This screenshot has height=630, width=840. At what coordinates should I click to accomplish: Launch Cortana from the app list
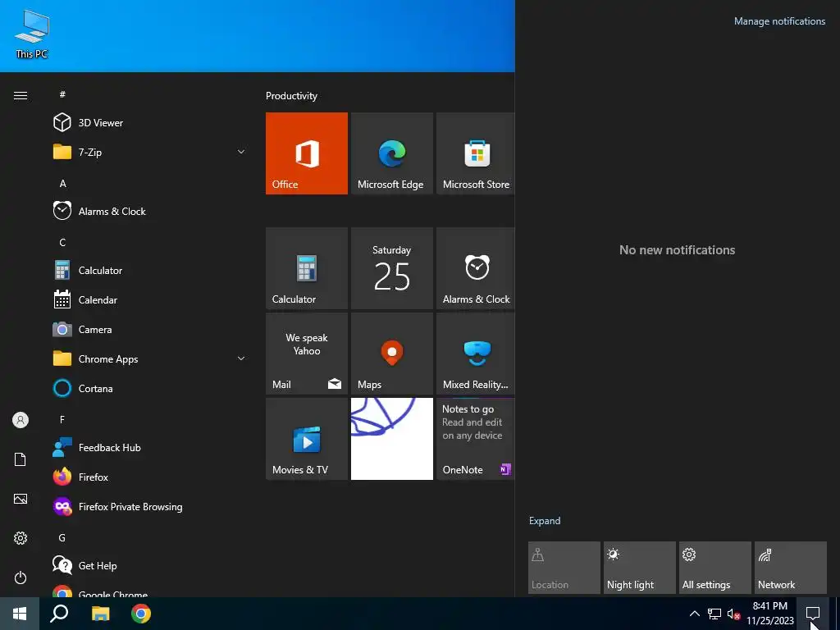click(150, 388)
